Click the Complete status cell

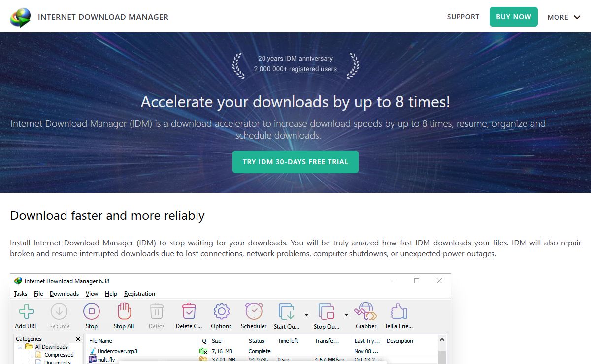coord(260,351)
